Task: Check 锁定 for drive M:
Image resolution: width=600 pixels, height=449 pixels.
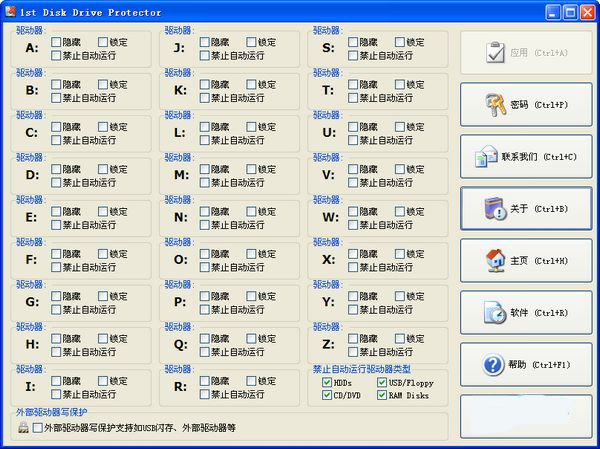Action: [x=251, y=169]
